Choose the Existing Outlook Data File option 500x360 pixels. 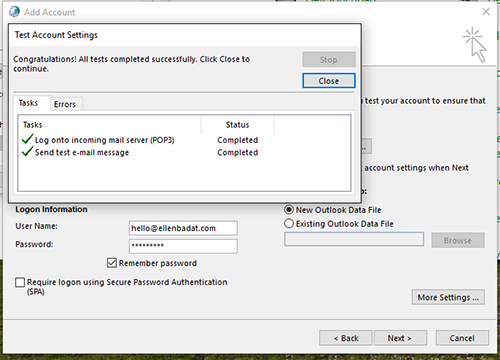[289, 223]
